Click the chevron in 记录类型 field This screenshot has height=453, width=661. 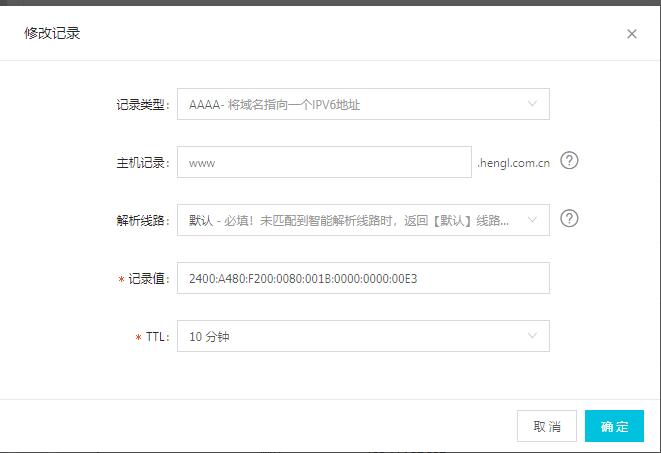click(532, 104)
